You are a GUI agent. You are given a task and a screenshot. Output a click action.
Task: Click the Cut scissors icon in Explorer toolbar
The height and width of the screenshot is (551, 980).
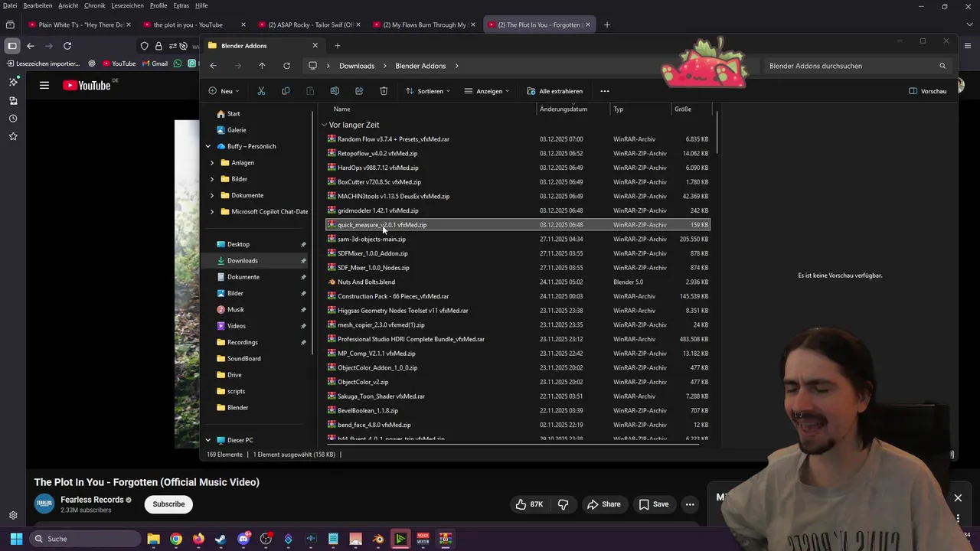[261, 91]
